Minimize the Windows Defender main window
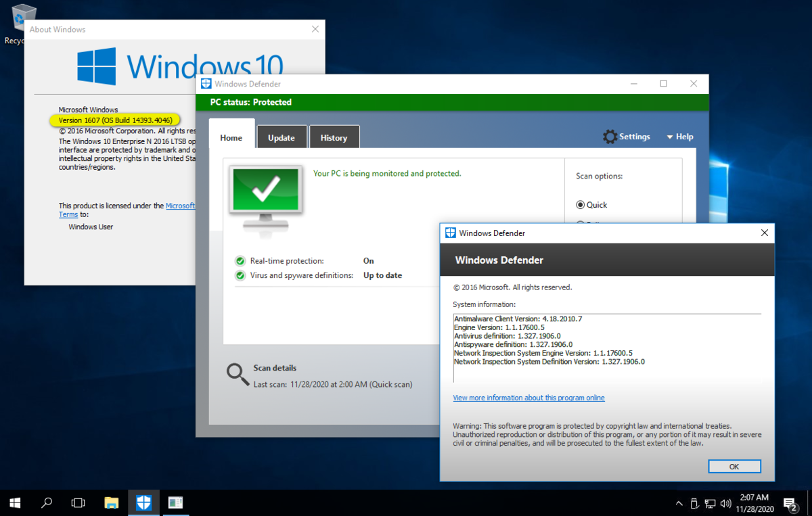The height and width of the screenshot is (516, 812). (633, 84)
